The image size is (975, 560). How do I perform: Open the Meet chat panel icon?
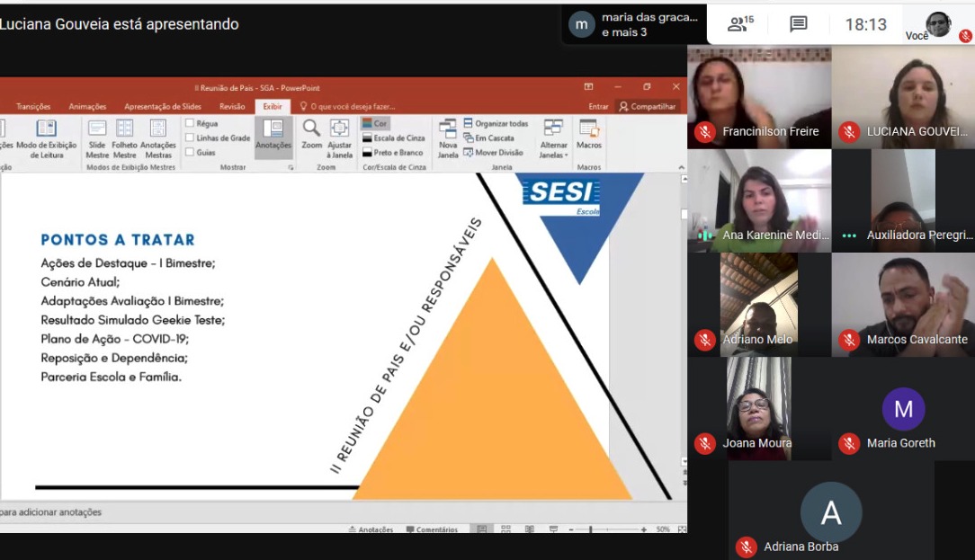(799, 24)
